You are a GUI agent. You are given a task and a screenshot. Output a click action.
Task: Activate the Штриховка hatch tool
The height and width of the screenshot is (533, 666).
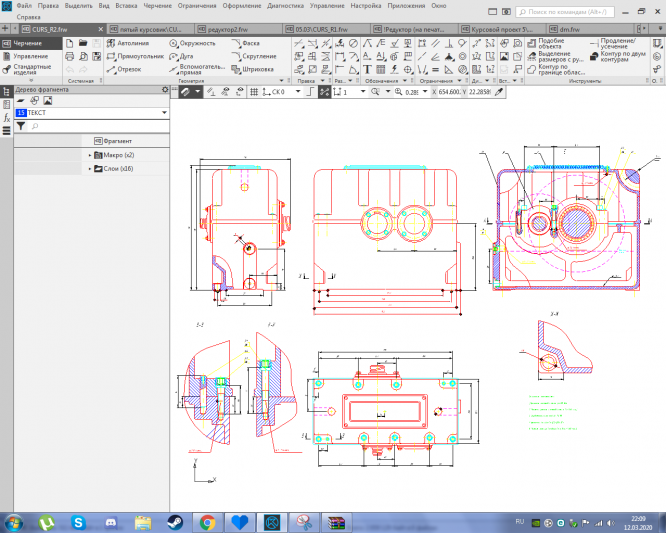257,70
